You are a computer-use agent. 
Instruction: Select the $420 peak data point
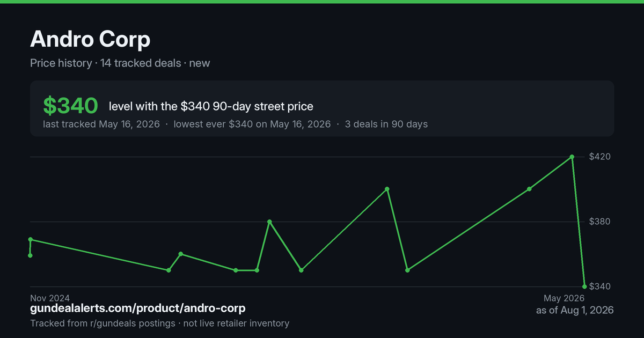pos(572,157)
